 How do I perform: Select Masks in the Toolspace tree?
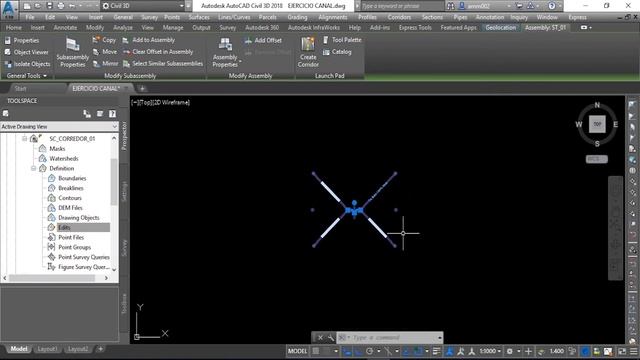[x=57, y=149]
